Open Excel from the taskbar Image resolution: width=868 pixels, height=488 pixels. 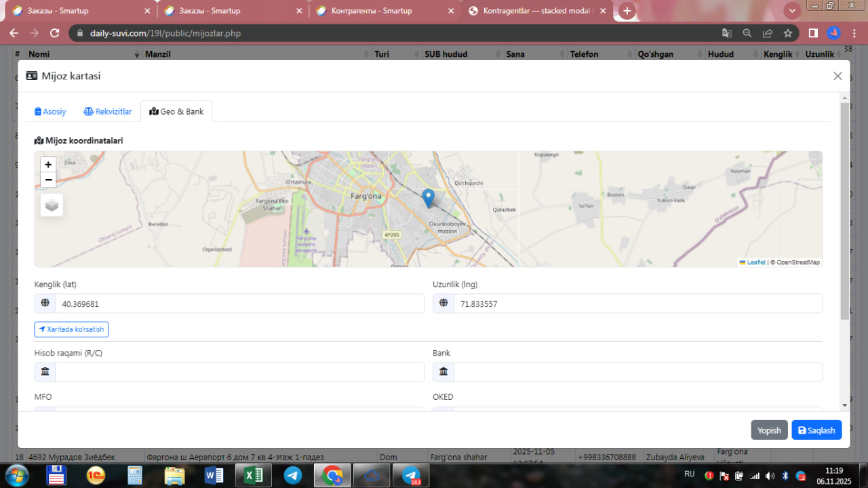tap(253, 475)
